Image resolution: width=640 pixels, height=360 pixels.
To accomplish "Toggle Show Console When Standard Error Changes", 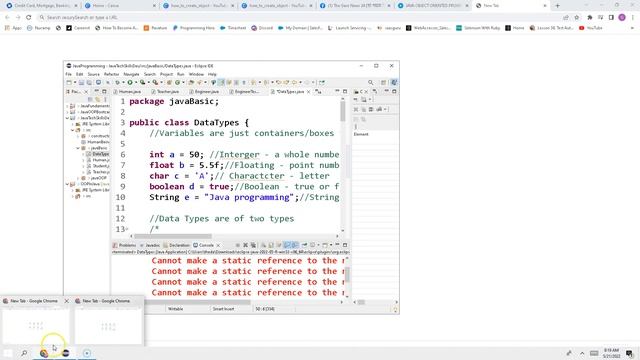I will coord(295,245).
